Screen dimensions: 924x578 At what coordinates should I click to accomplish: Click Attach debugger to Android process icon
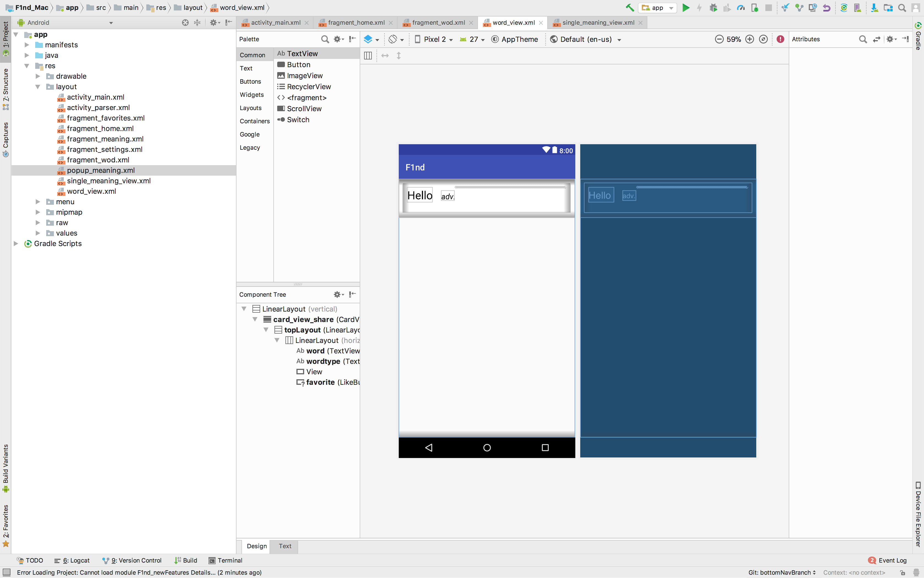point(755,8)
